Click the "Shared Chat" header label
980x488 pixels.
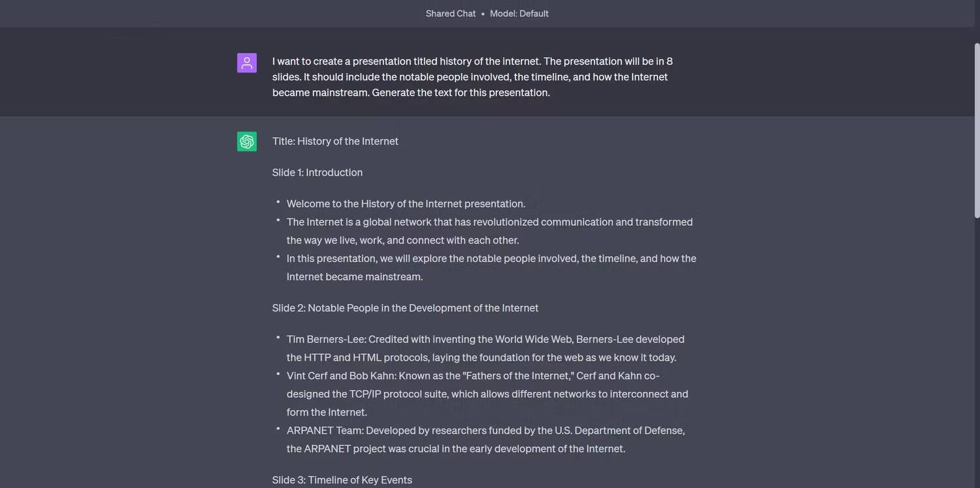click(x=450, y=13)
